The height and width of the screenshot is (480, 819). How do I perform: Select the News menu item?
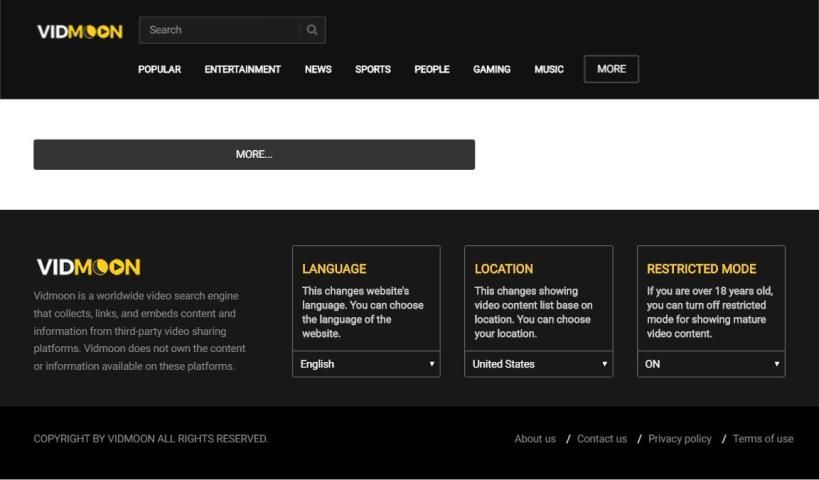click(318, 69)
